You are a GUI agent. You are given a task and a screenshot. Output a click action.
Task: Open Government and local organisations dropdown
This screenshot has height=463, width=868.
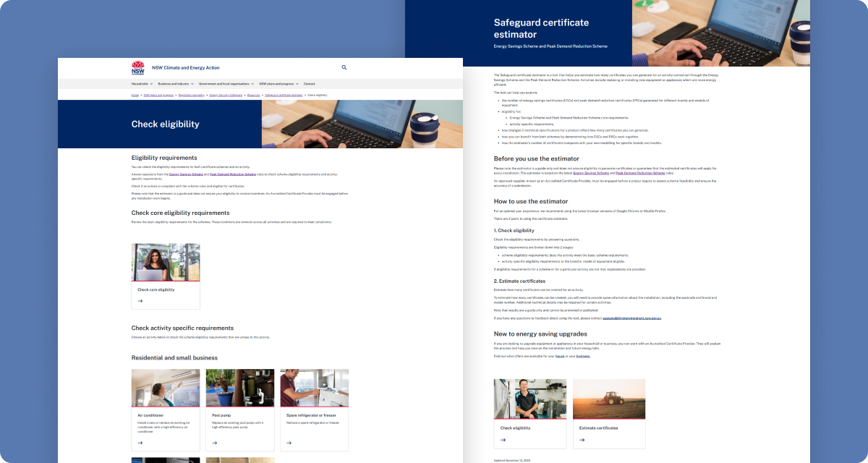point(226,84)
